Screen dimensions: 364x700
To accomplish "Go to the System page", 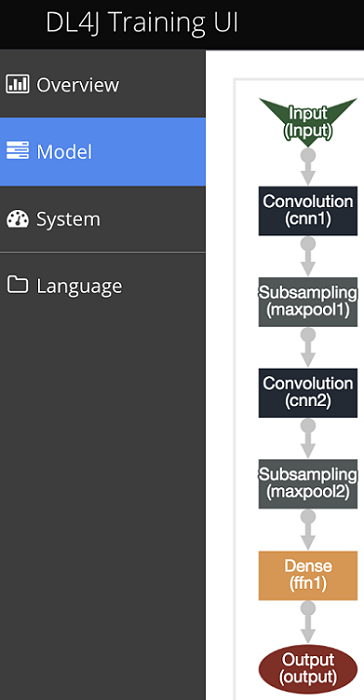I will coord(103,219).
